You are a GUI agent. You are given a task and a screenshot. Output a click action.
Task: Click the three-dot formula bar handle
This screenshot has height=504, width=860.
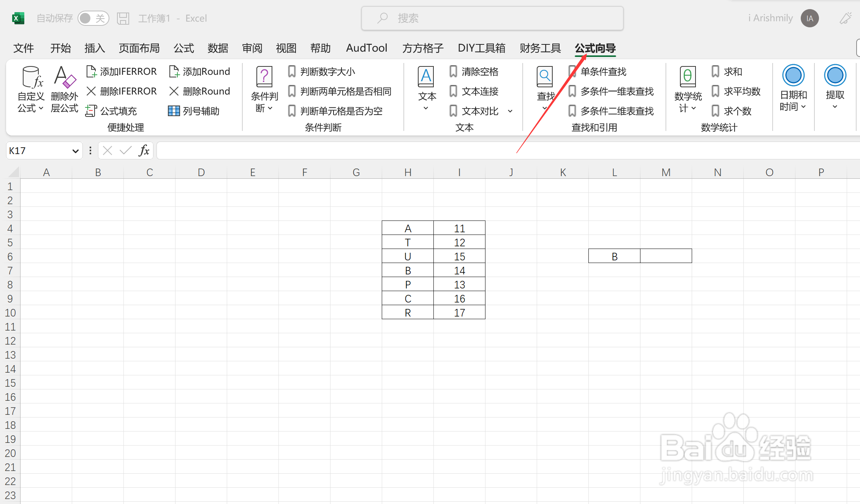(90, 151)
